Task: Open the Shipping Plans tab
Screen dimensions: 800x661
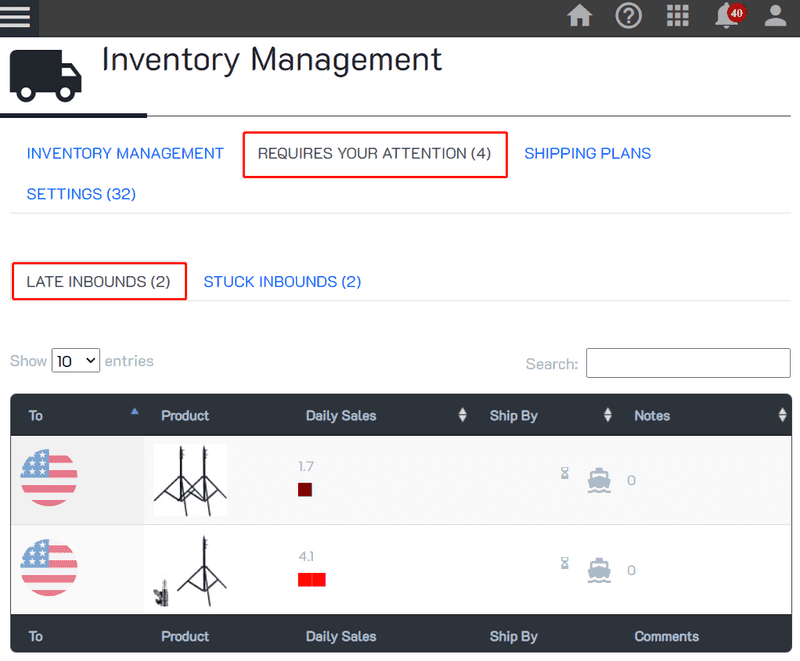Action: click(587, 153)
